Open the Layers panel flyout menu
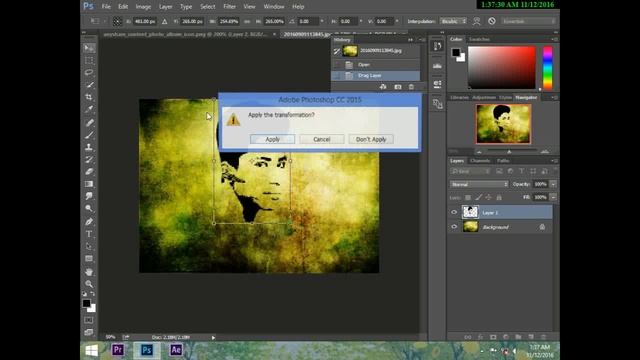Viewport: 640px width, 360px height. tap(554, 161)
